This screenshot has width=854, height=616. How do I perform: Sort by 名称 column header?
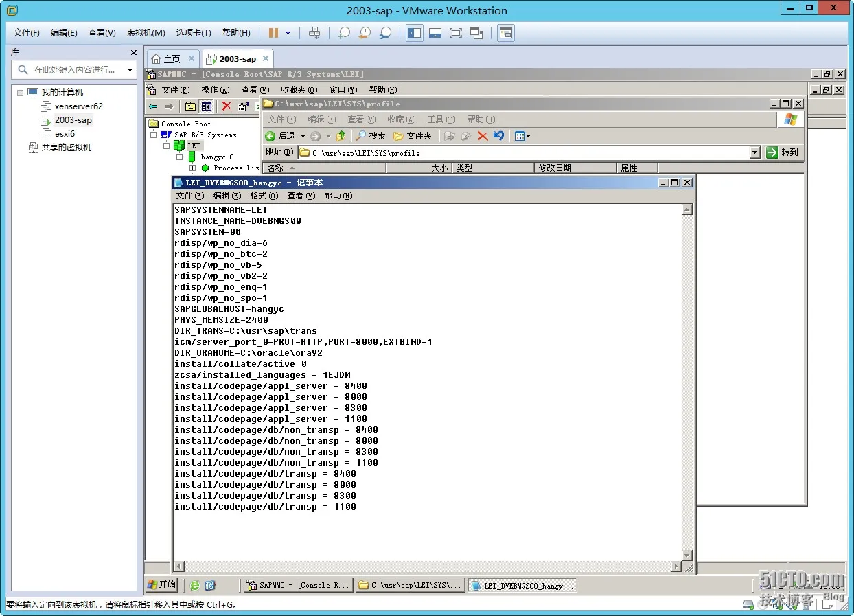click(324, 168)
